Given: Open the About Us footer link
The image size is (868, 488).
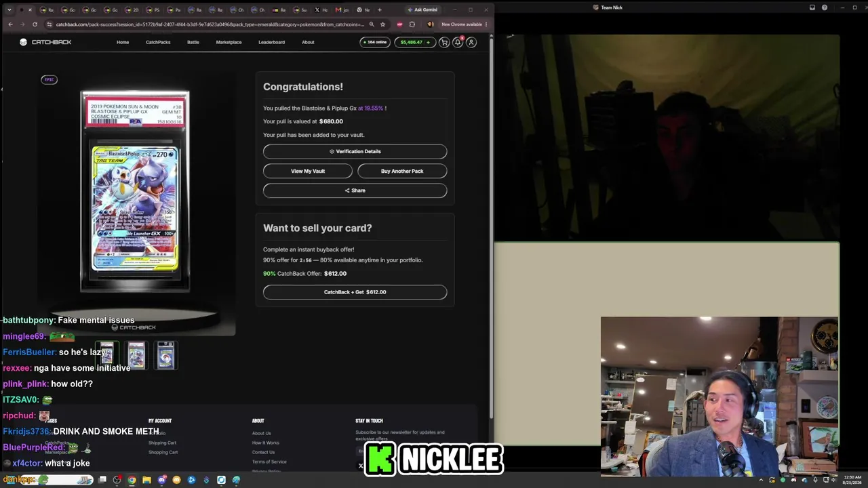Looking at the screenshot, I should tap(261, 433).
